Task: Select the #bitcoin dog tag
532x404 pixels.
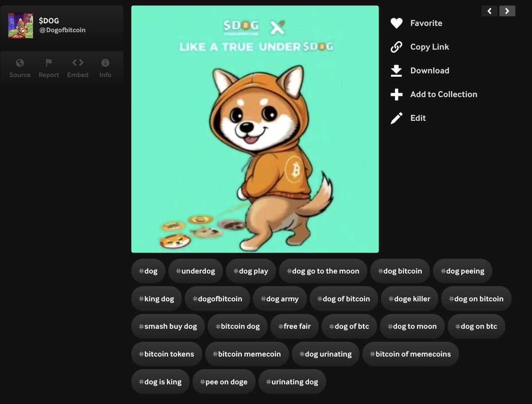Action: [238, 326]
